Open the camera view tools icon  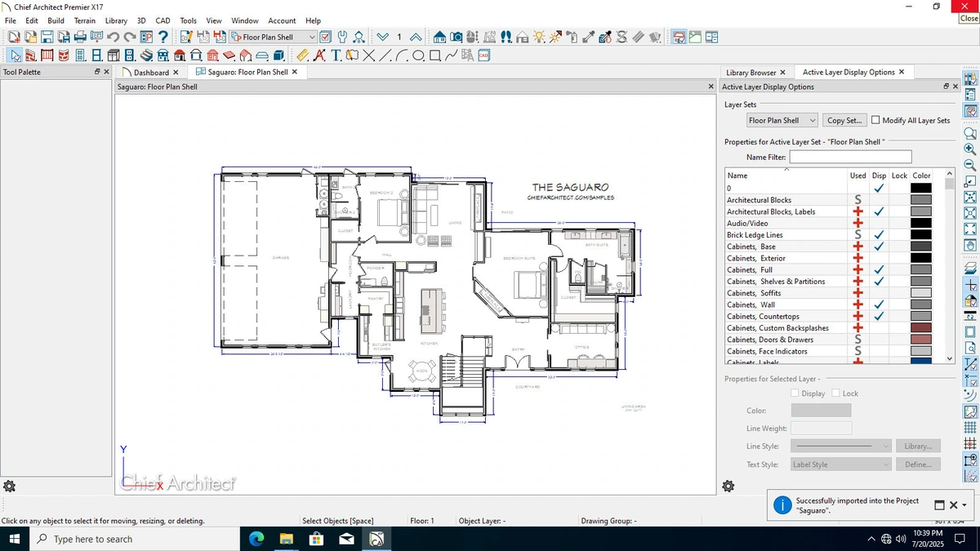point(457,37)
